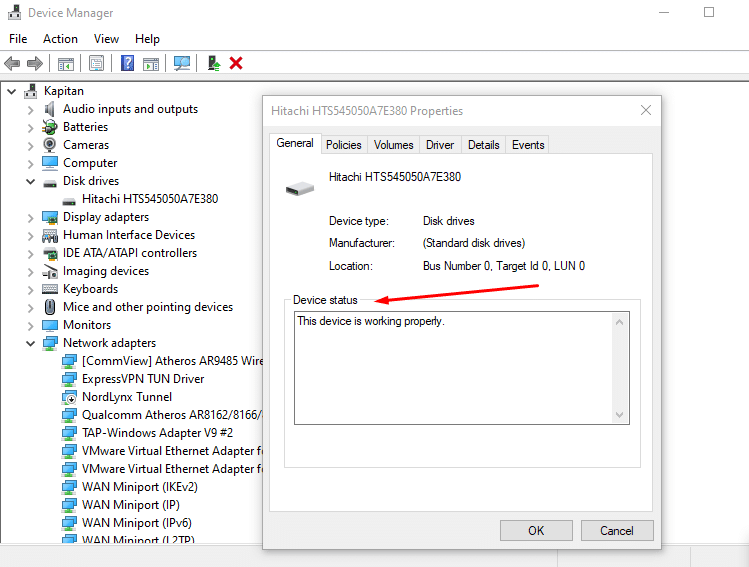The image size is (749, 567).
Task: Open the Properties toolbar icon
Action: (x=96, y=63)
